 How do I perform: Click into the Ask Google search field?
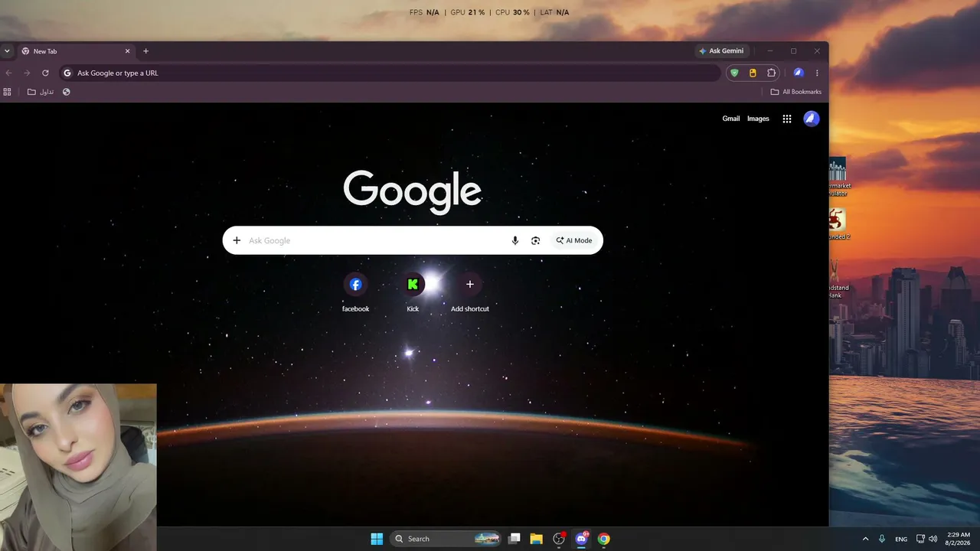pyautogui.click(x=375, y=240)
